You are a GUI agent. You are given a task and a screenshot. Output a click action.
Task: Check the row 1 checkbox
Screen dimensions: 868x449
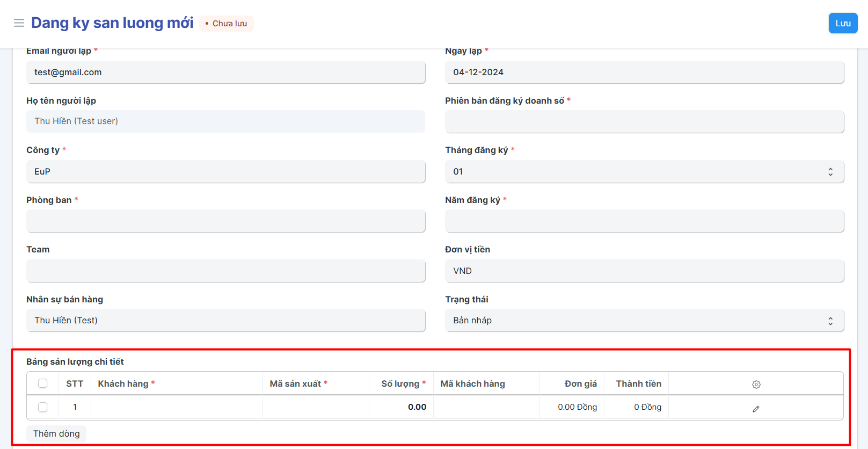click(x=43, y=407)
